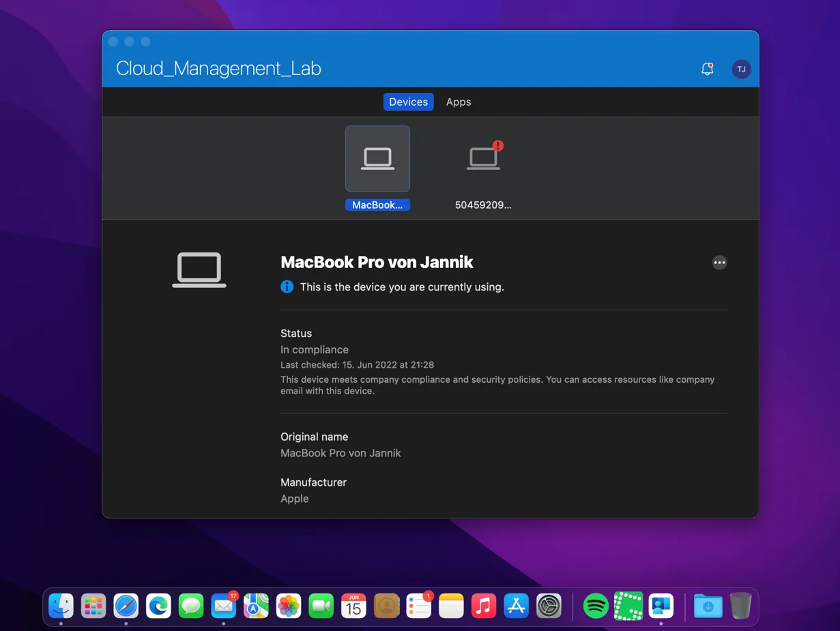
Task: Open the notifications bell
Action: [x=708, y=69]
